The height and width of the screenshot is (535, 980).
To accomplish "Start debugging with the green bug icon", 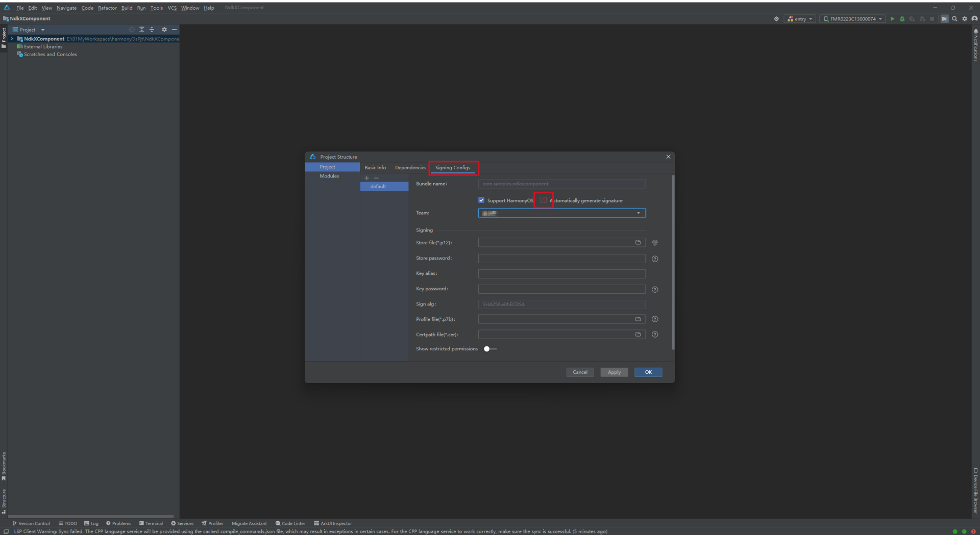I will tap(902, 19).
